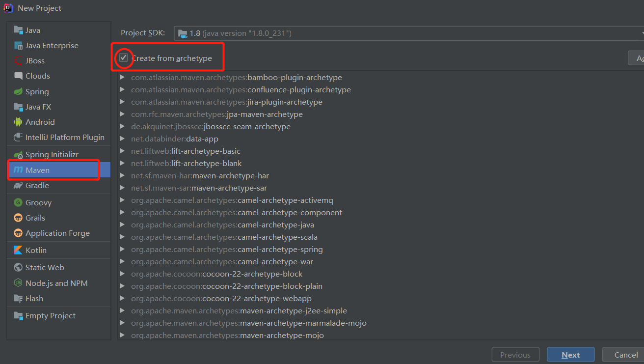This screenshot has height=364, width=644.
Task: Click the Grails project type icon
Action: (x=18, y=218)
